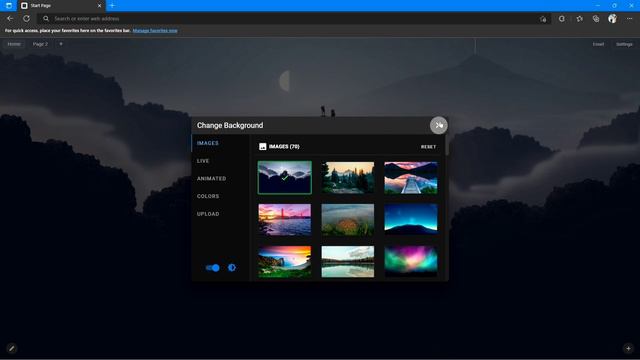Screen dimensions: 640x360
Task: Select the COLORS category
Action: [x=208, y=196]
